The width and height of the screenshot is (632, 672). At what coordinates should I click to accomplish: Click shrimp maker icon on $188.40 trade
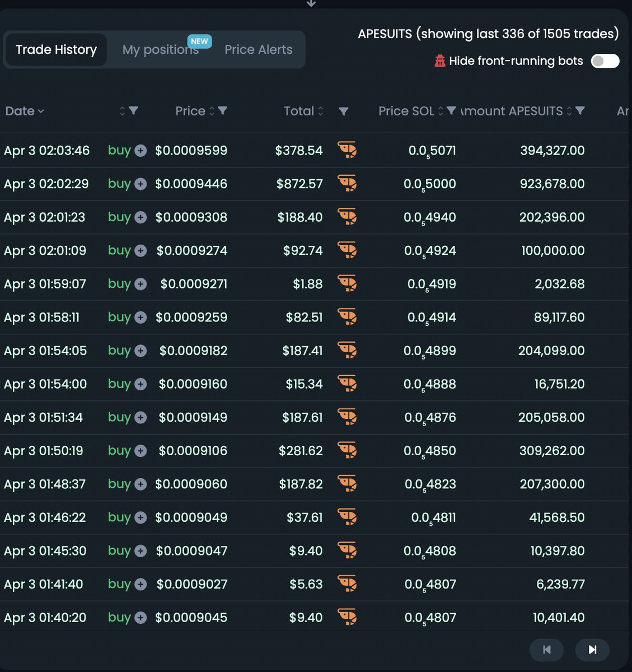pyautogui.click(x=347, y=217)
